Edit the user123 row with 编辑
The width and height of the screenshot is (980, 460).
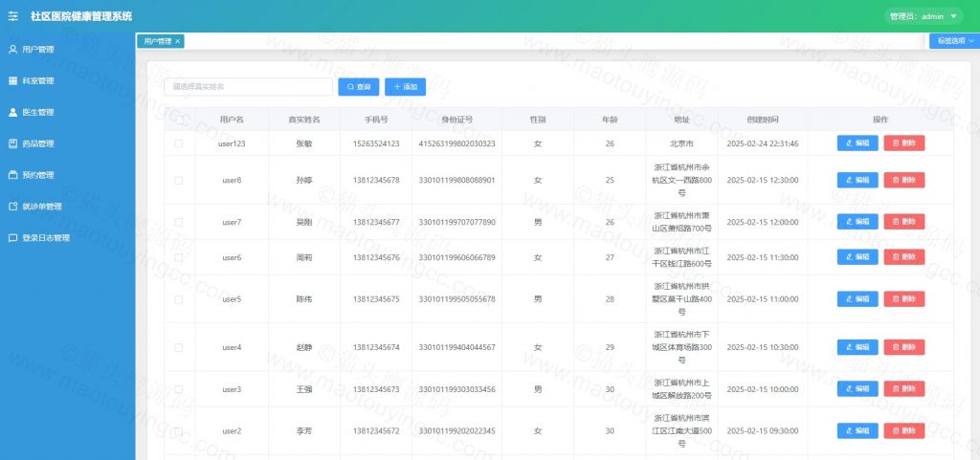[857, 143]
